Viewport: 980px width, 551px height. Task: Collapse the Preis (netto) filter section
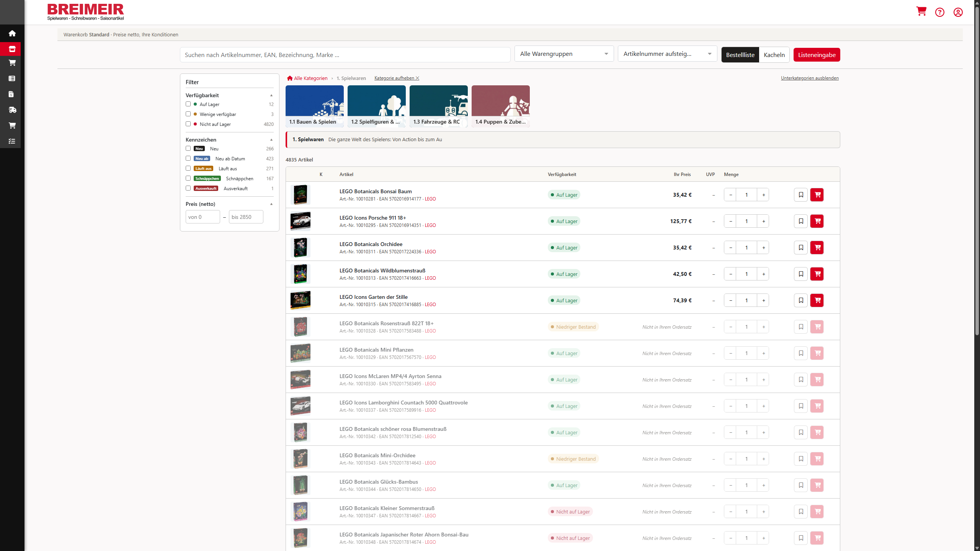[x=271, y=204]
